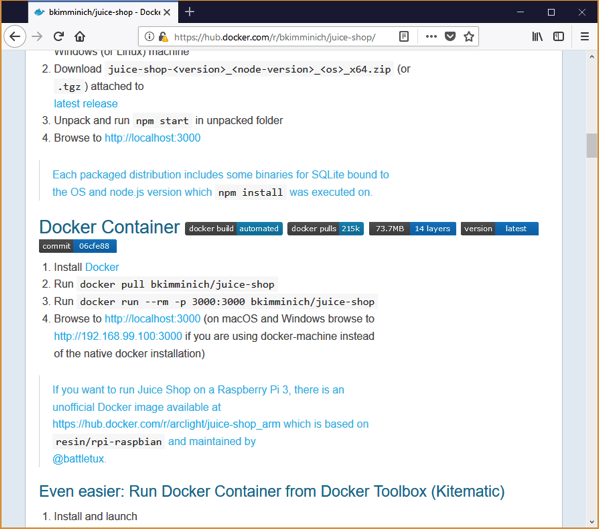The height and width of the screenshot is (529, 599).
Task: Show the sidebars icon
Action: pos(559,37)
